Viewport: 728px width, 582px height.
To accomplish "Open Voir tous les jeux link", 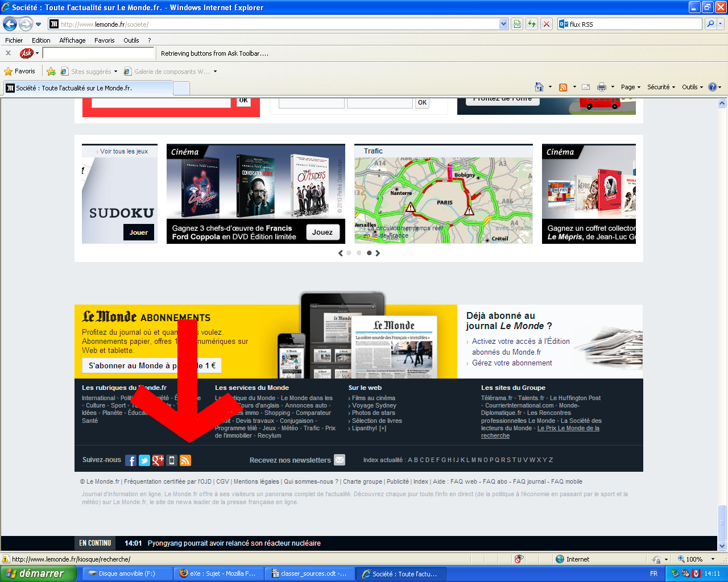I will pyautogui.click(x=124, y=151).
